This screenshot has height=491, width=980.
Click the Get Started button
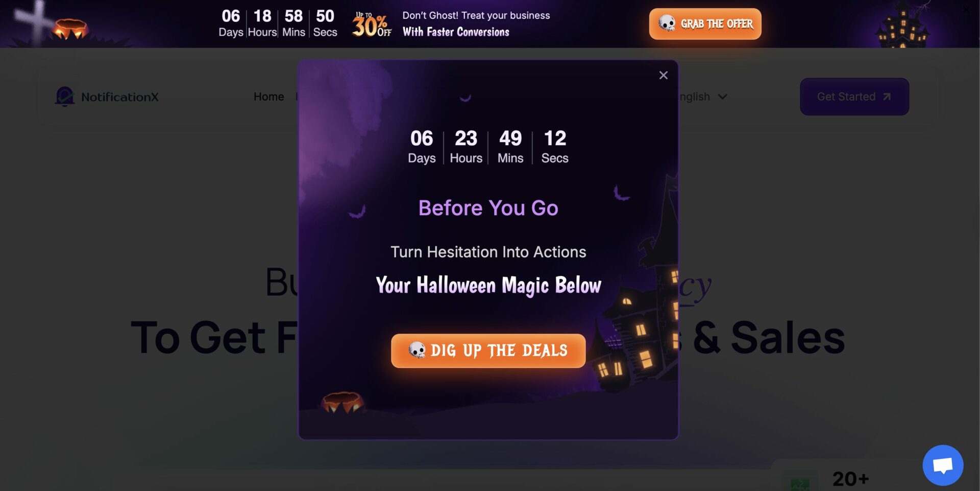click(x=854, y=97)
